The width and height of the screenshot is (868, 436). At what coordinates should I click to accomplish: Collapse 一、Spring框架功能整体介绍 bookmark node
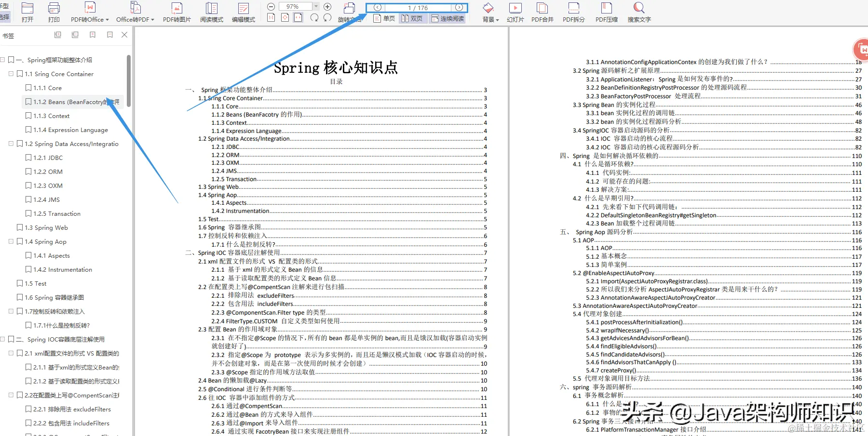coord(2,60)
